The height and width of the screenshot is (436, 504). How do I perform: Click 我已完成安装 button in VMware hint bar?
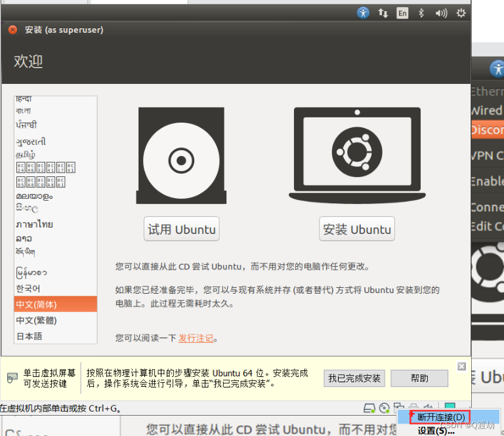click(354, 378)
